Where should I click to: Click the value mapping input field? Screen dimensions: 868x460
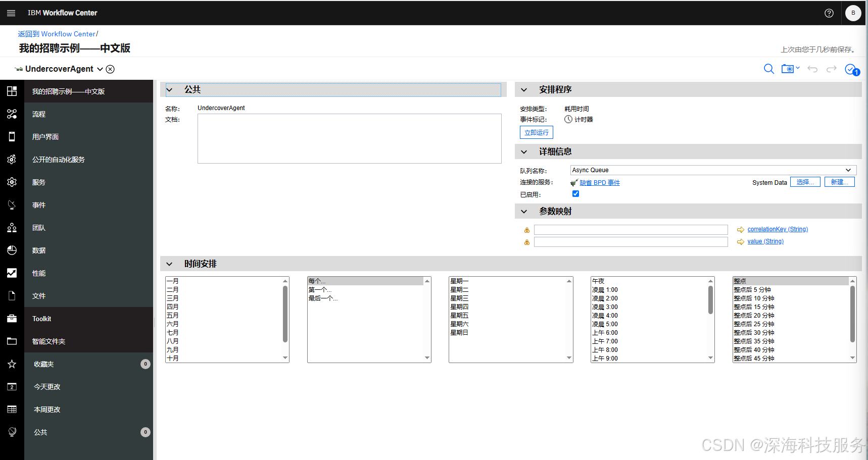click(x=631, y=242)
